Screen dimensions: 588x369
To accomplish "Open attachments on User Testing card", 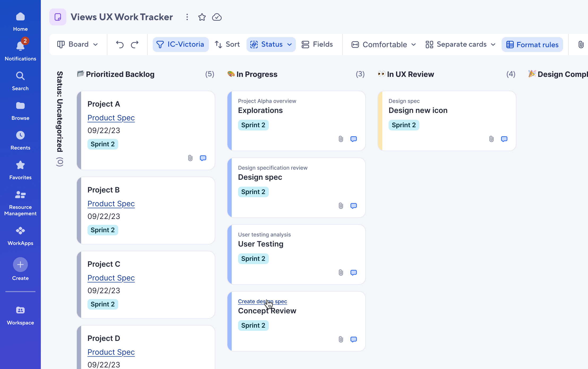I will point(341,273).
